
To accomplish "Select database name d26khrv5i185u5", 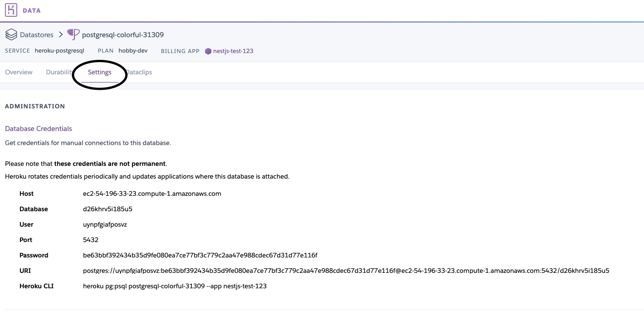I will [x=107, y=209].
